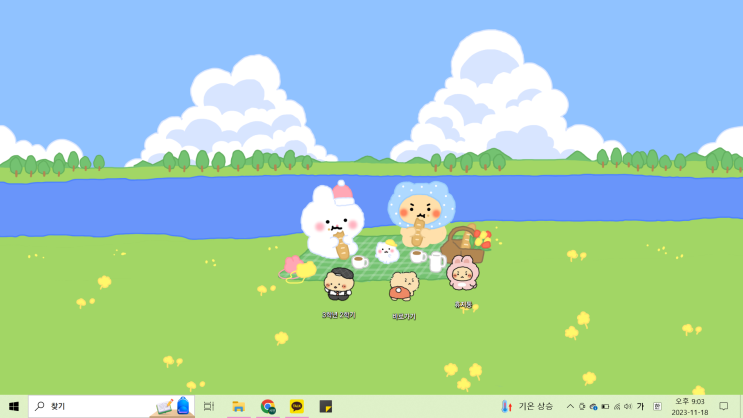Open the Wi-Fi network tray icon

pyautogui.click(x=617, y=406)
